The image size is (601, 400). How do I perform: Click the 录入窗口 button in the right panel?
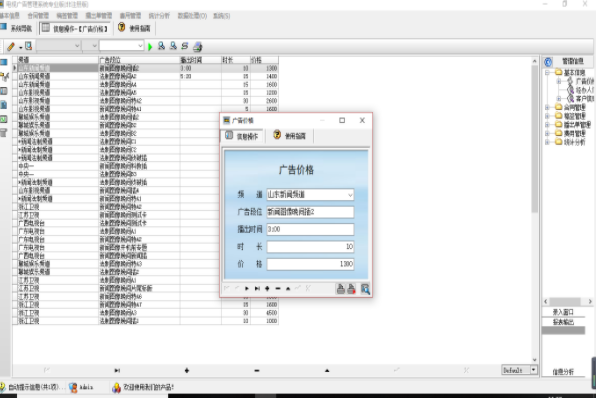563,312
